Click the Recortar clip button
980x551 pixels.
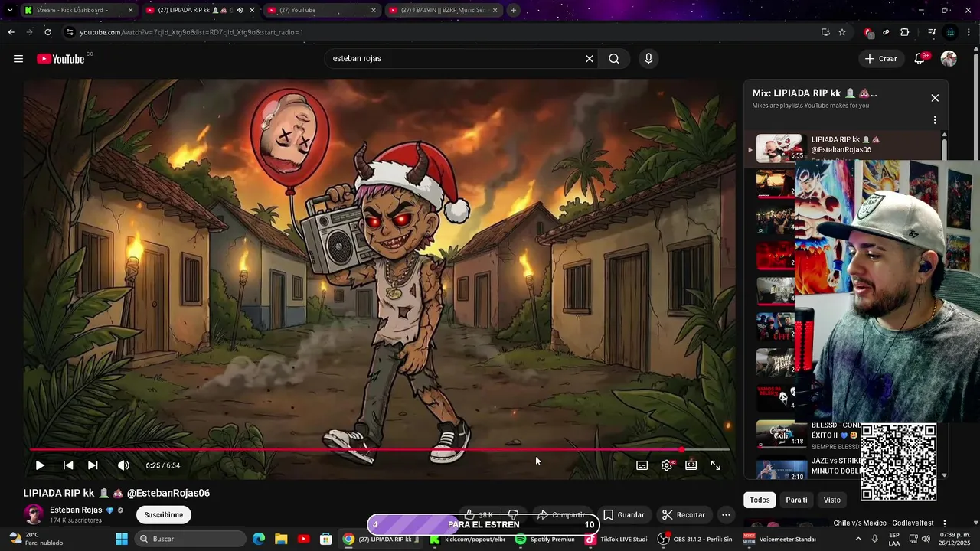[683, 515]
